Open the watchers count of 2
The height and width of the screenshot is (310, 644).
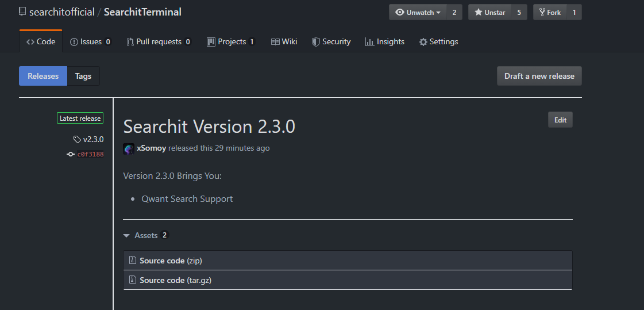454,12
